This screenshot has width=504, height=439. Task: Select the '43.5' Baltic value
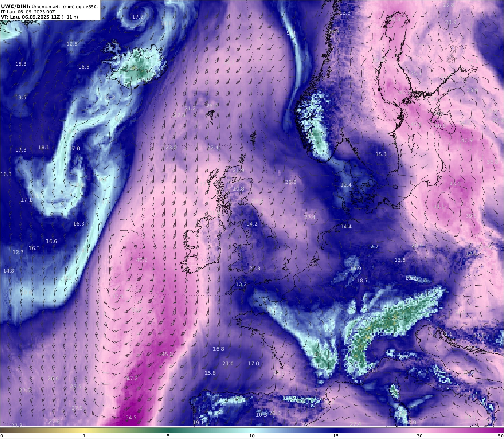(x=455, y=184)
